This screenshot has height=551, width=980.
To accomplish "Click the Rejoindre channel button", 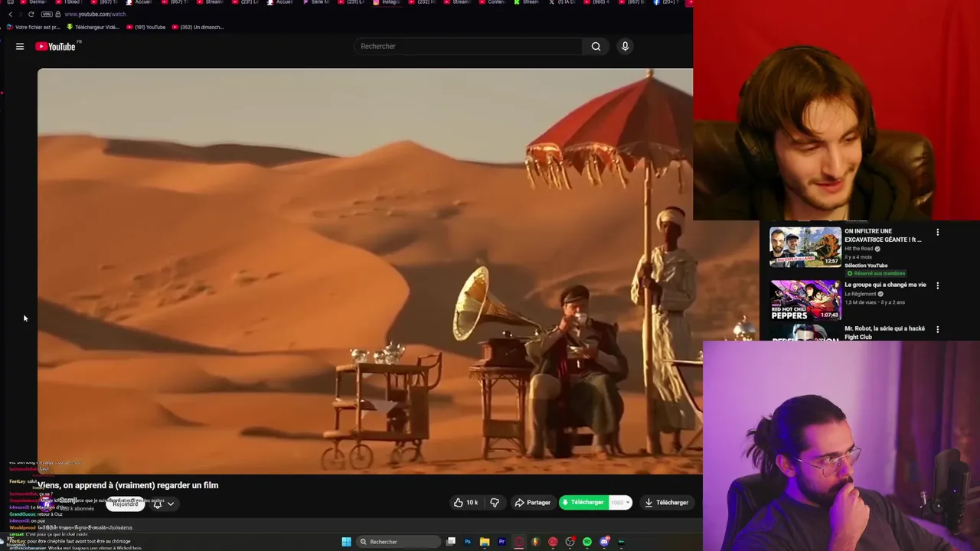I will (126, 504).
